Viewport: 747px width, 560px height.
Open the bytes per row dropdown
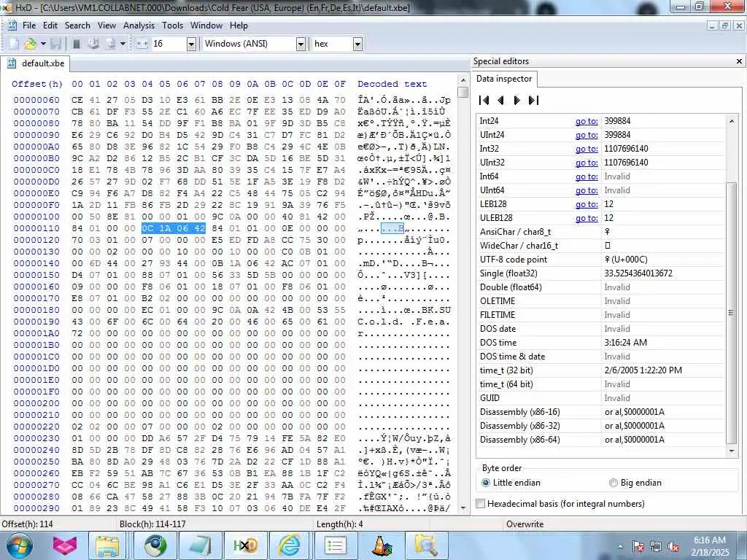coord(191,44)
